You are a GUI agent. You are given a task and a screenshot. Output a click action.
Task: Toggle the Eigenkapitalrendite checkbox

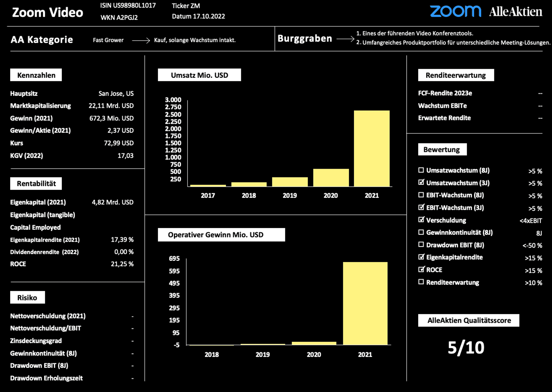pos(421,257)
